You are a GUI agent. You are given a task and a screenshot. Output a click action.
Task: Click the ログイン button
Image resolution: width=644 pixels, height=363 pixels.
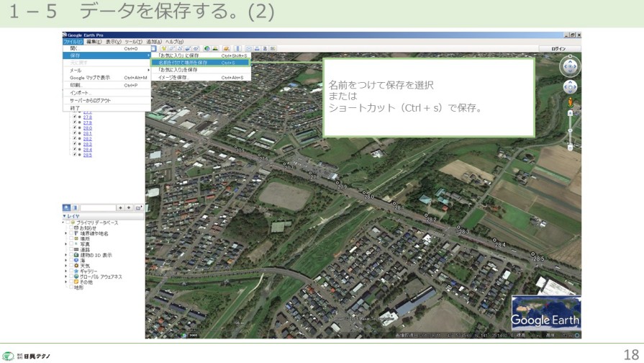(x=558, y=48)
